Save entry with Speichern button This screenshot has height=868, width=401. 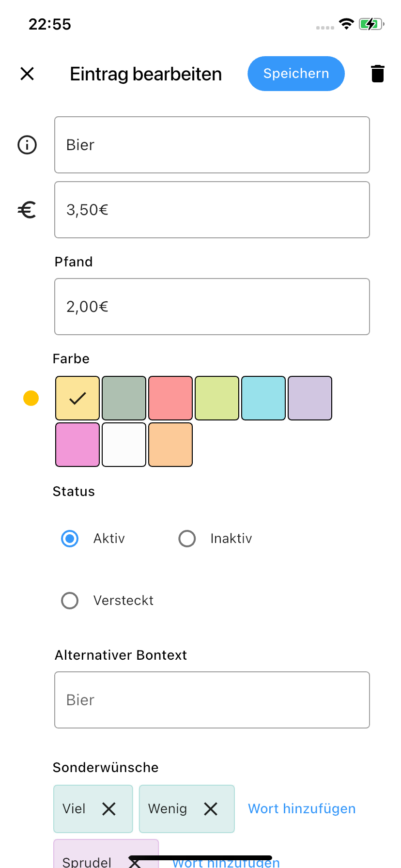click(296, 74)
